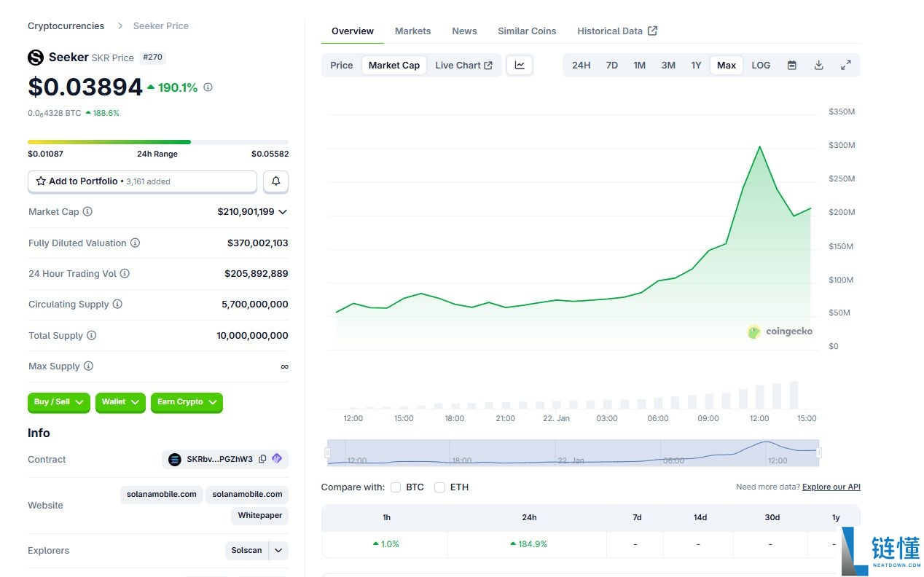Click the Solana logo on contract chip
This screenshot has width=924, height=577.
[x=174, y=460]
